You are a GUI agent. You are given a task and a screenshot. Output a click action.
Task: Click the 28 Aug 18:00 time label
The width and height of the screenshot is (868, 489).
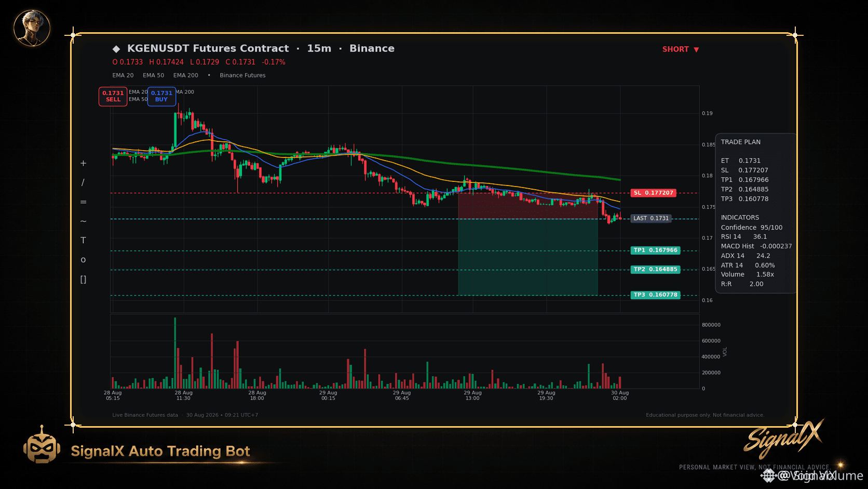pos(257,395)
